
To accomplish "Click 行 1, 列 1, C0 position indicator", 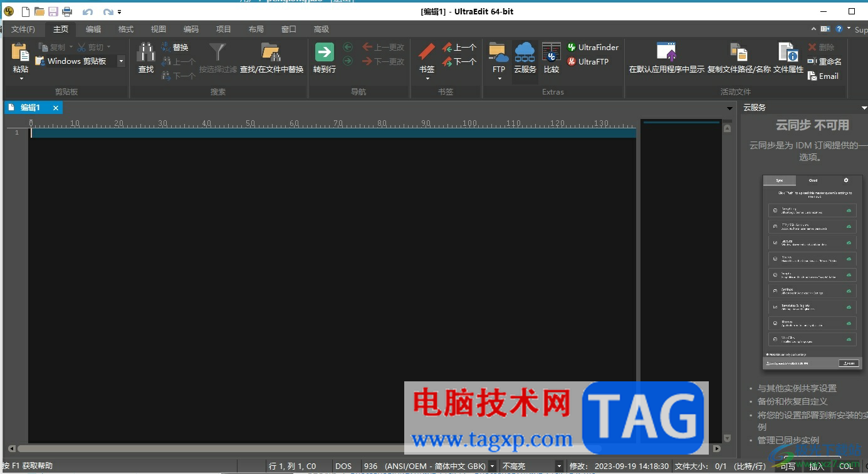I will tap(293, 466).
